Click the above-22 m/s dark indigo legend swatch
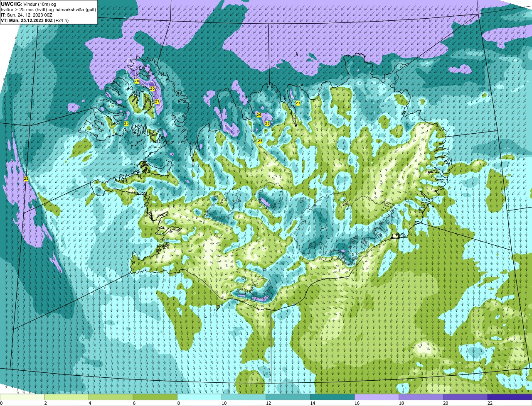 pos(510,397)
